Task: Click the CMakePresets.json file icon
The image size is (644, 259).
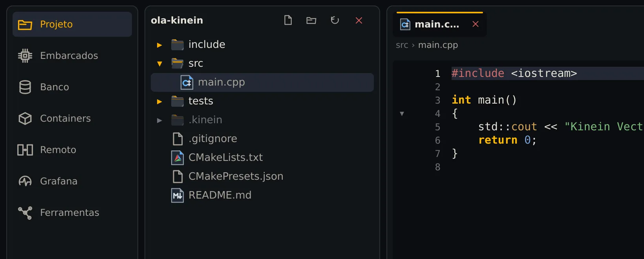Action: tap(178, 177)
